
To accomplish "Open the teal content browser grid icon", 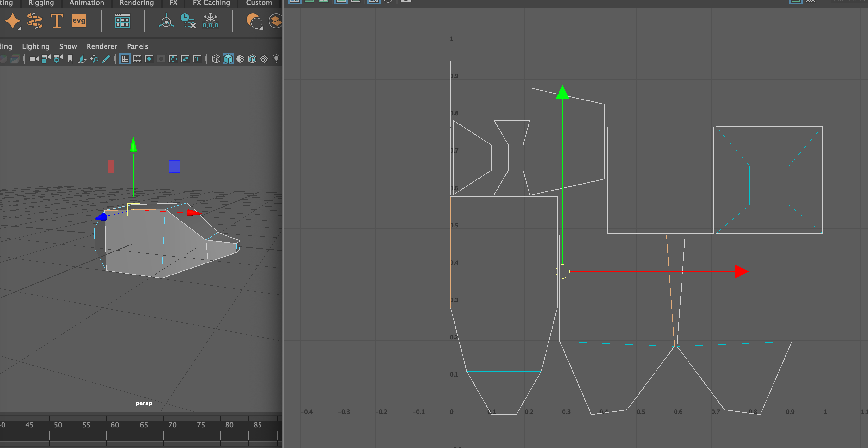I will point(122,21).
